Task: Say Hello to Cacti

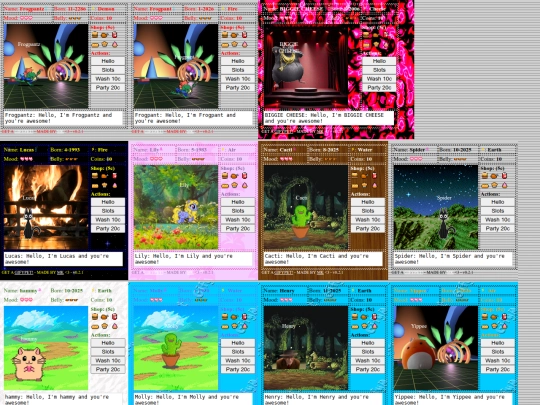Action: (368, 202)
